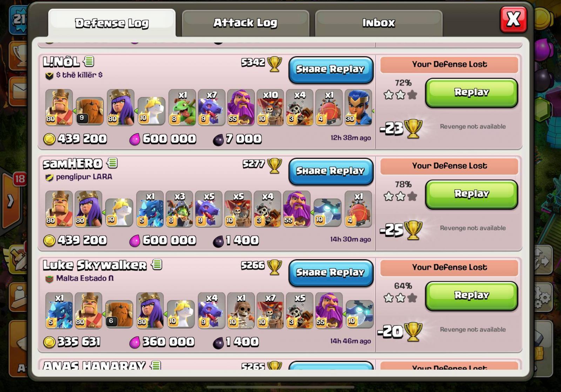The image size is (561, 392).
Task: Replay Luke Skywalker's 64% attack
Action: tap(472, 296)
